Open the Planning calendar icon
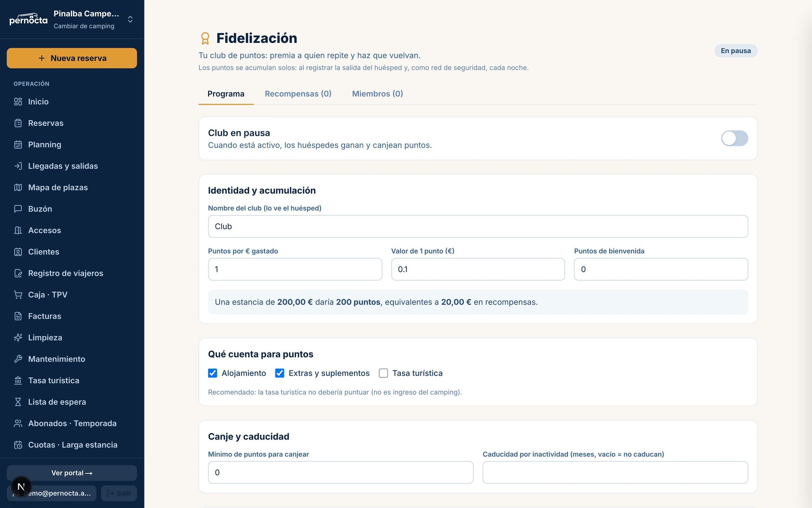Image resolution: width=812 pixels, height=508 pixels. click(x=18, y=144)
